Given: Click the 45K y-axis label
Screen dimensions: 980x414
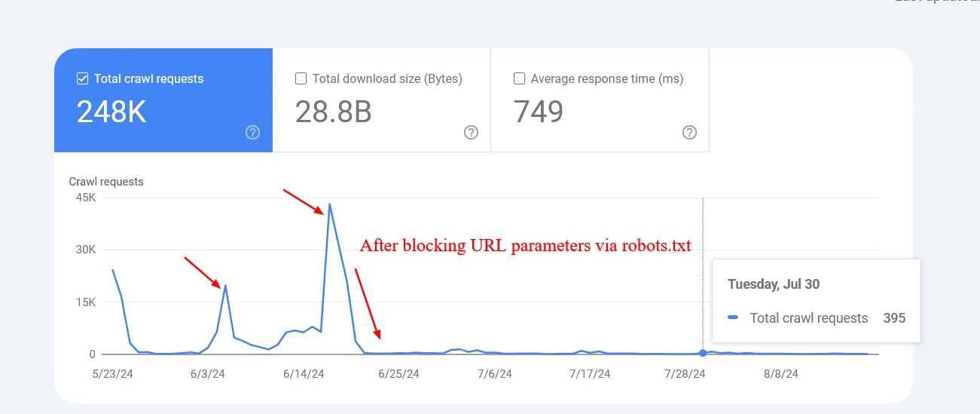Looking at the screenshot, I should pos(86,198).
